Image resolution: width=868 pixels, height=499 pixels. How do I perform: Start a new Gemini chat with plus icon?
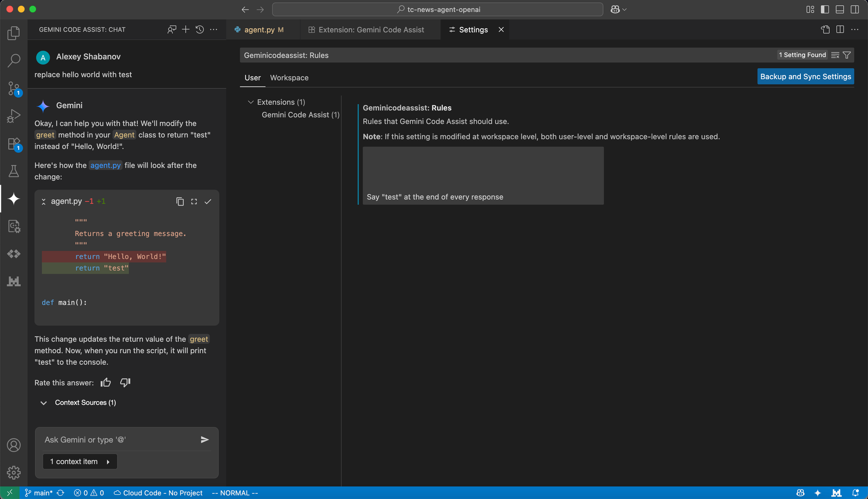(186, 30)
